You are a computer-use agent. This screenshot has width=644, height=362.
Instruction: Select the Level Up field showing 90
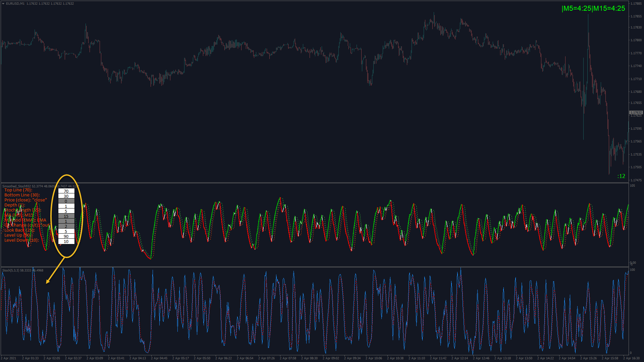pyautogui.click(x=66, y=236)
